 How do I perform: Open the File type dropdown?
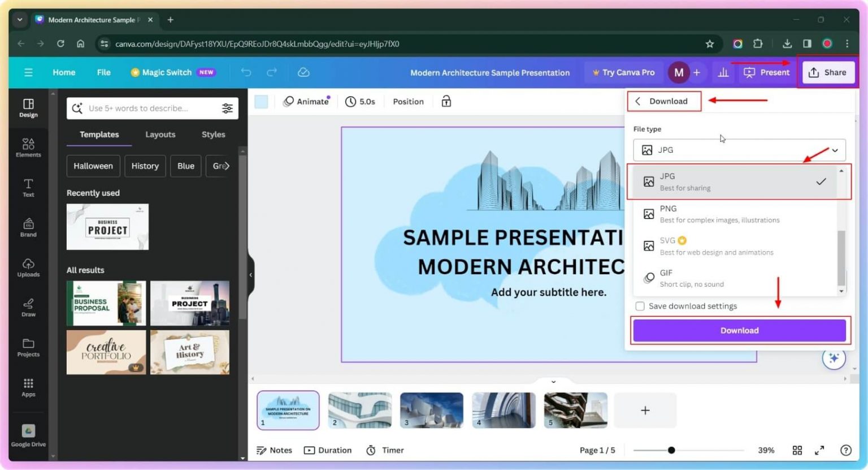click(x=739, y=150)
